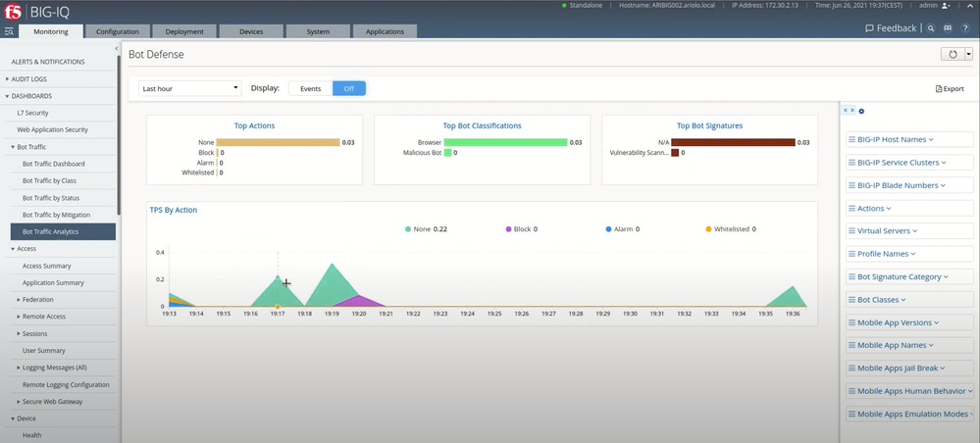Click the F5 logo

(x=14, y=11)
